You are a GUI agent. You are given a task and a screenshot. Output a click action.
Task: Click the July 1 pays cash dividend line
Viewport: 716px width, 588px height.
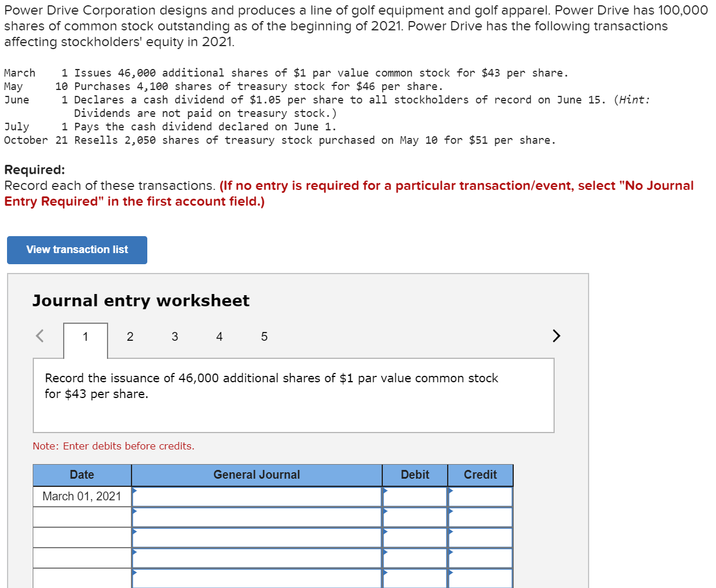click(x=170, y=127)
